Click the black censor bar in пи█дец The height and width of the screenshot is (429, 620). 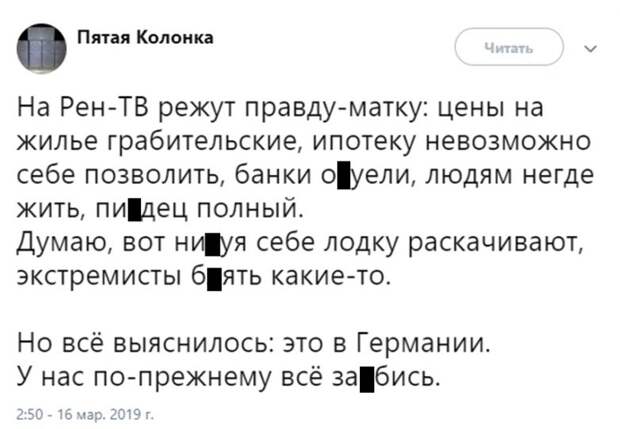[136, 209]
